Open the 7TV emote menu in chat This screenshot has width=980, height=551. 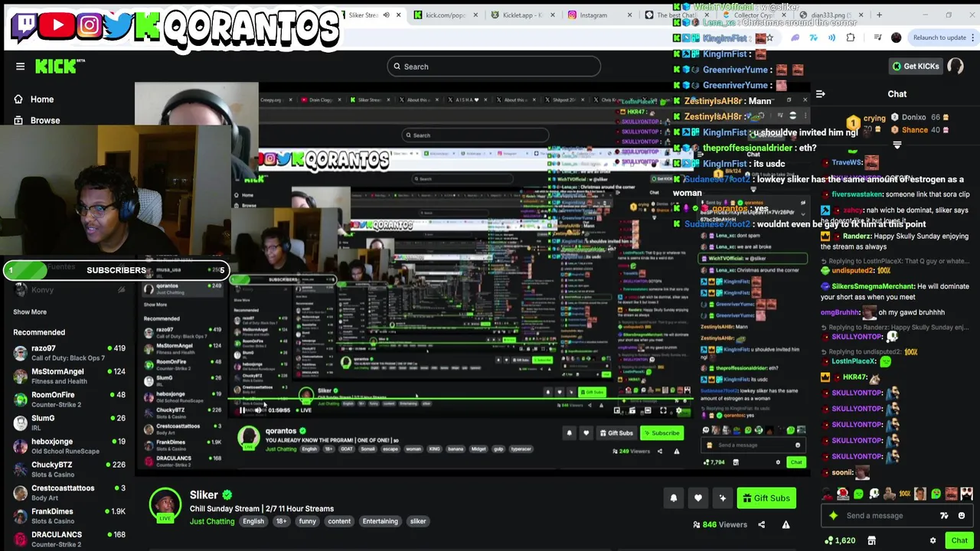pyautogui.click(x=944, y=516)
